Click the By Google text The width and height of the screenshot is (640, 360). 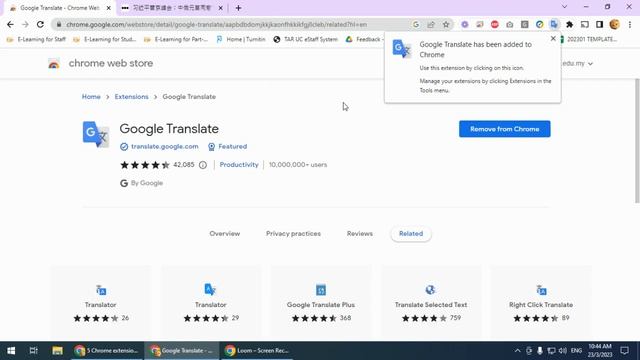[x=147, y=183]
